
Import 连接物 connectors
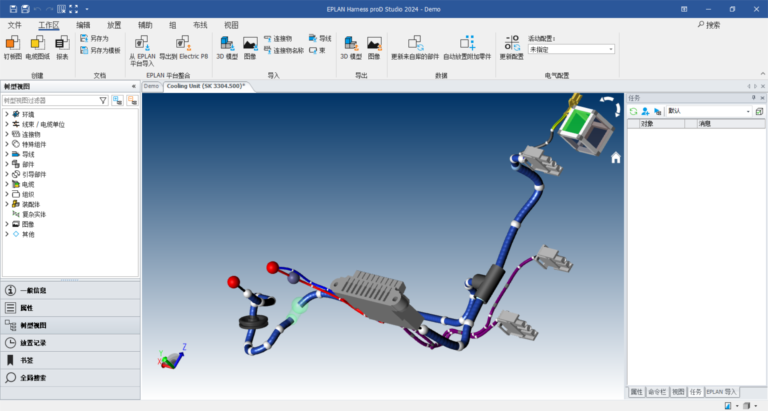pos(278,38)
